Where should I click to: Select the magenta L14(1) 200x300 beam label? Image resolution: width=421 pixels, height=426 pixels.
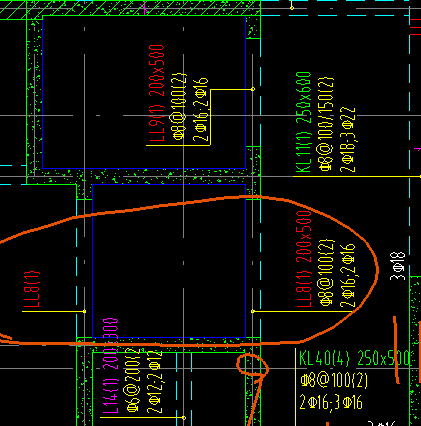coord(110,366)
